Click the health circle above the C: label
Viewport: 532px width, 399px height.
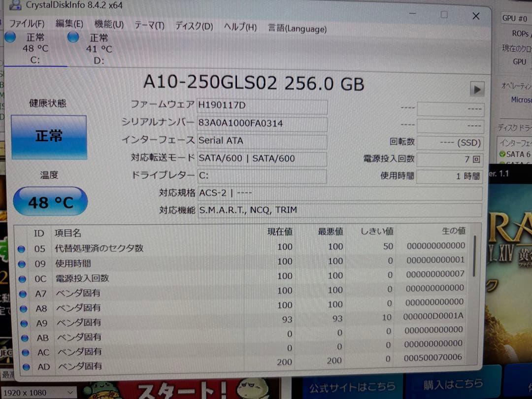tap(10, 37)
